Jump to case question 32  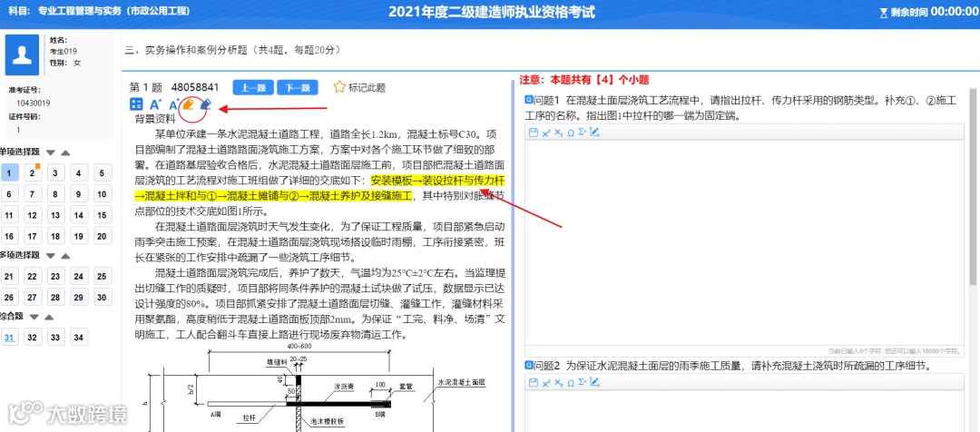pyautogui.click(x=33, y=338)
